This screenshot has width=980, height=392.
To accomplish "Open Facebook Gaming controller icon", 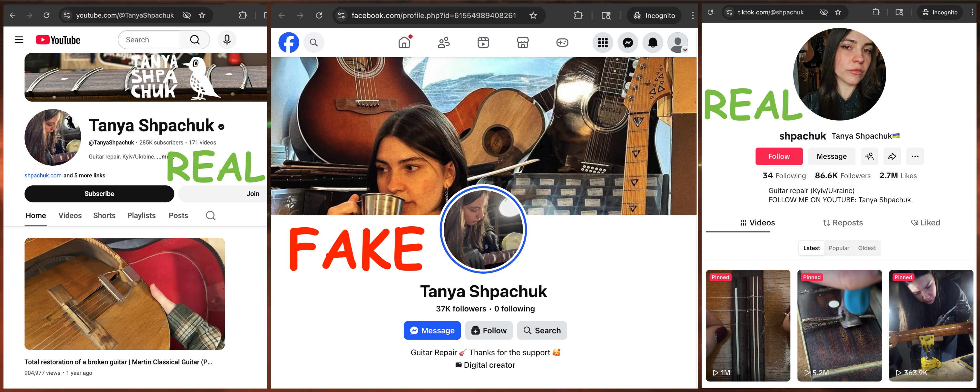I will 562,43.
